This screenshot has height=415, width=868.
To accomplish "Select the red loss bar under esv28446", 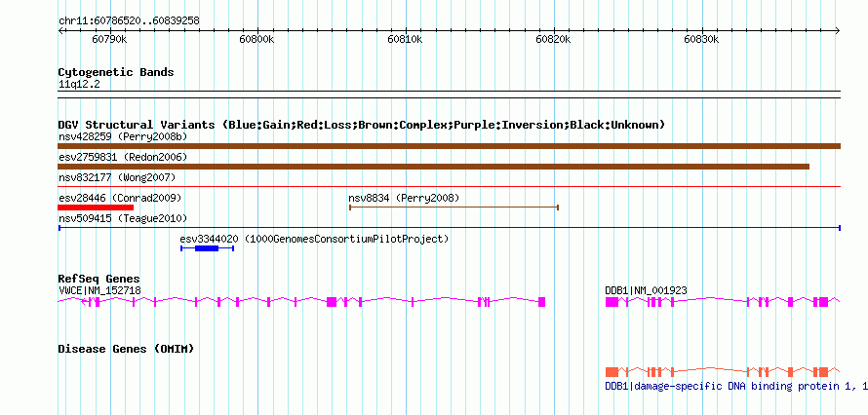I will pos(96,207).
